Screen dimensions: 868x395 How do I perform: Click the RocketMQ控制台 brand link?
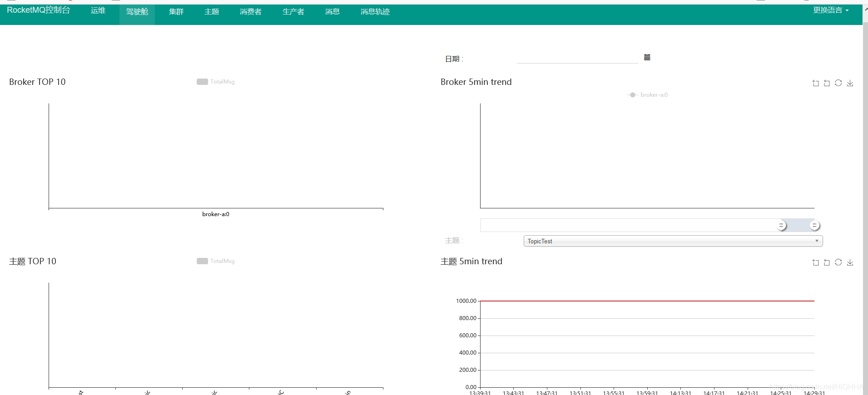coord(39,10)
